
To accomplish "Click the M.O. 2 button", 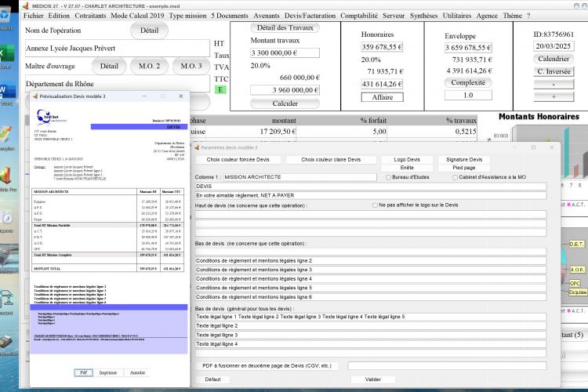I will (149, 66).
